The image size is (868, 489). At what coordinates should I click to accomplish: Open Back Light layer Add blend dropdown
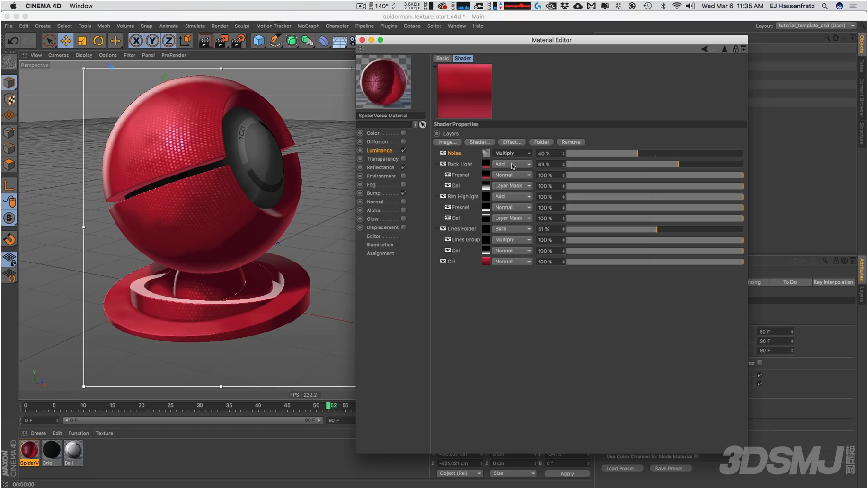click(x=512, y=164)
